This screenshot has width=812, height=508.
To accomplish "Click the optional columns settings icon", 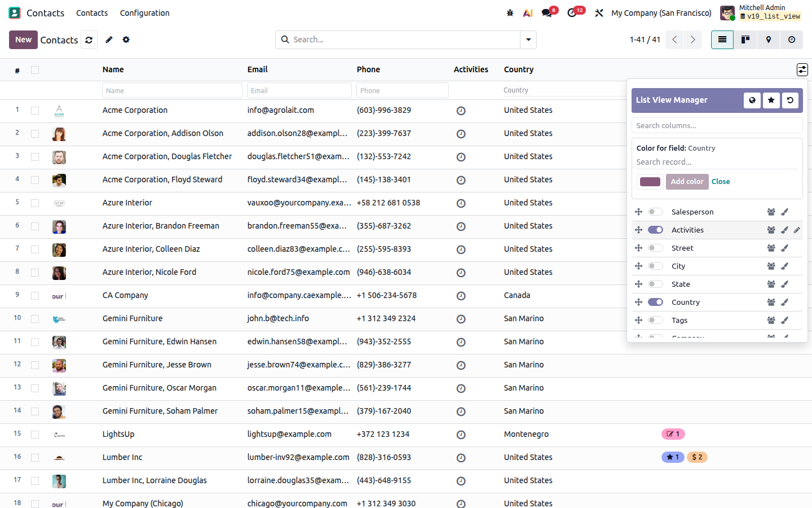I will pyautogui.click(x=802, y=69).
